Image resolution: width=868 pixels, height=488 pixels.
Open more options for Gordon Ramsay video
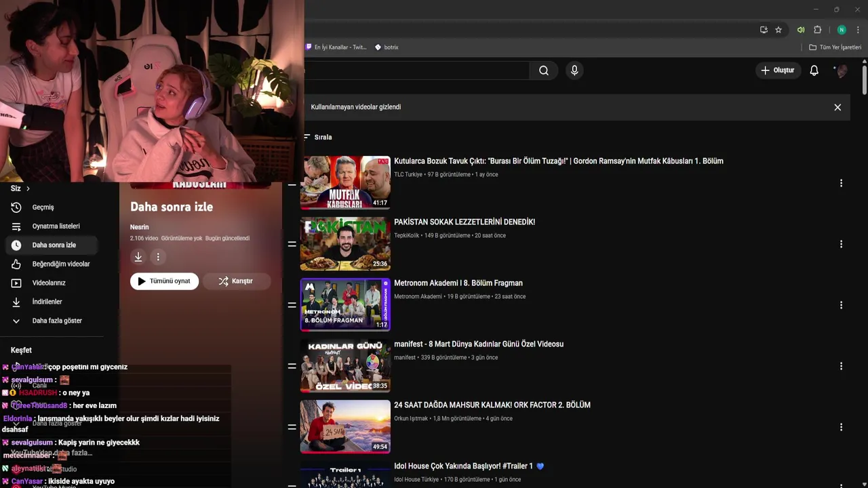pyautogui.click(x=841, y=183)
